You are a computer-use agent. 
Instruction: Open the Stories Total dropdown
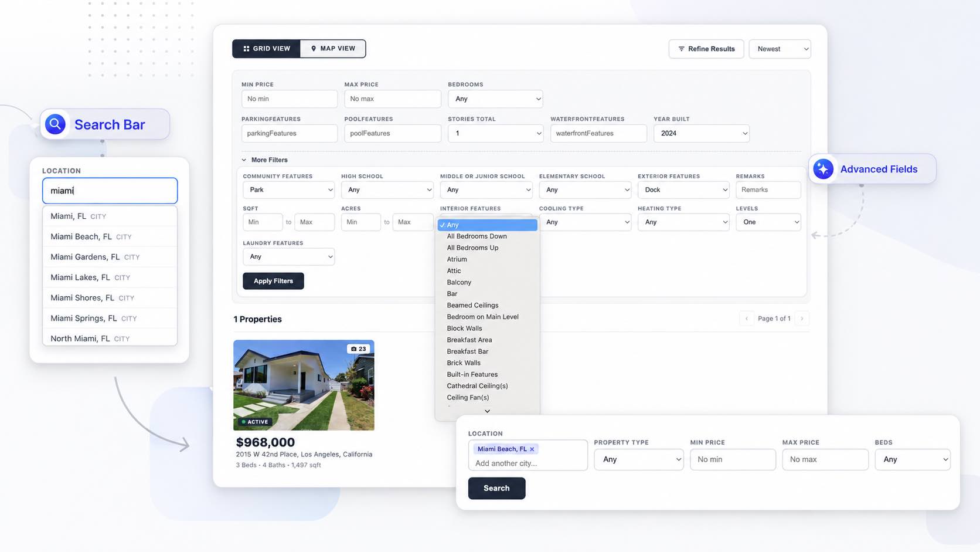coord(496,133)
